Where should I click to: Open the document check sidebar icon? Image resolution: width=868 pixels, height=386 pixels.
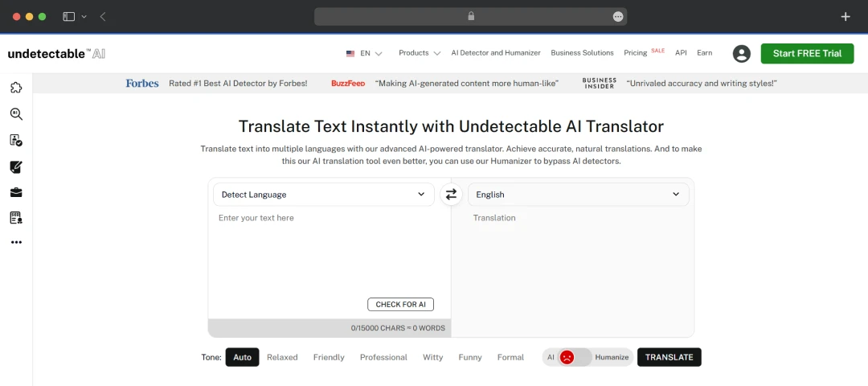pos(16,140)
